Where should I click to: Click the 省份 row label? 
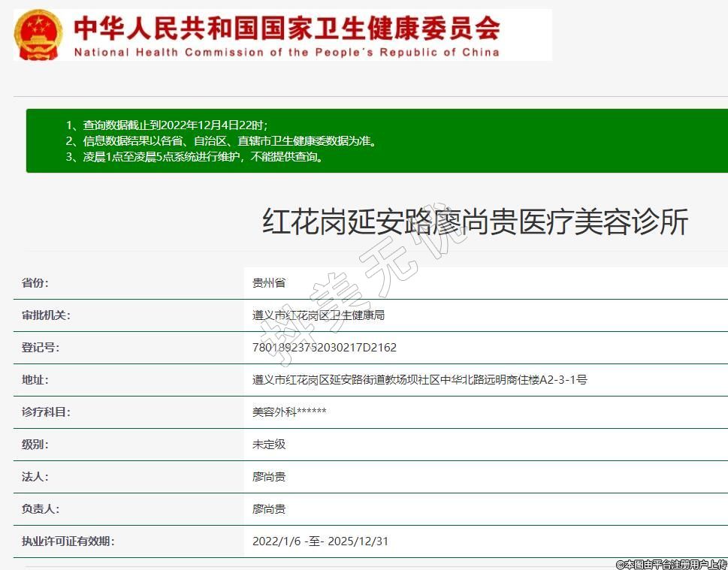(x=35, y=283)
